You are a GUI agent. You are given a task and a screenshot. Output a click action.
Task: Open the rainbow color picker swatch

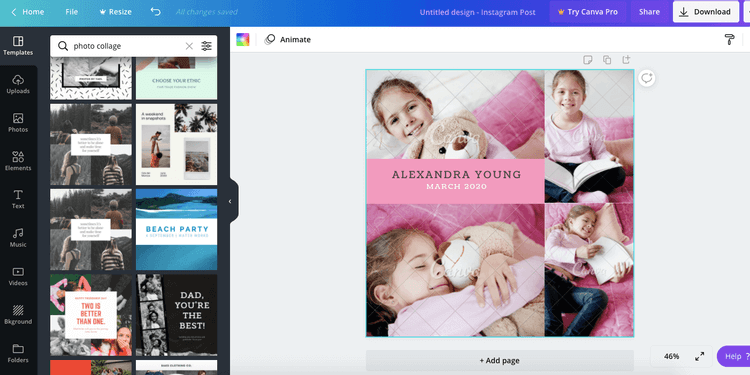(243, 40)
